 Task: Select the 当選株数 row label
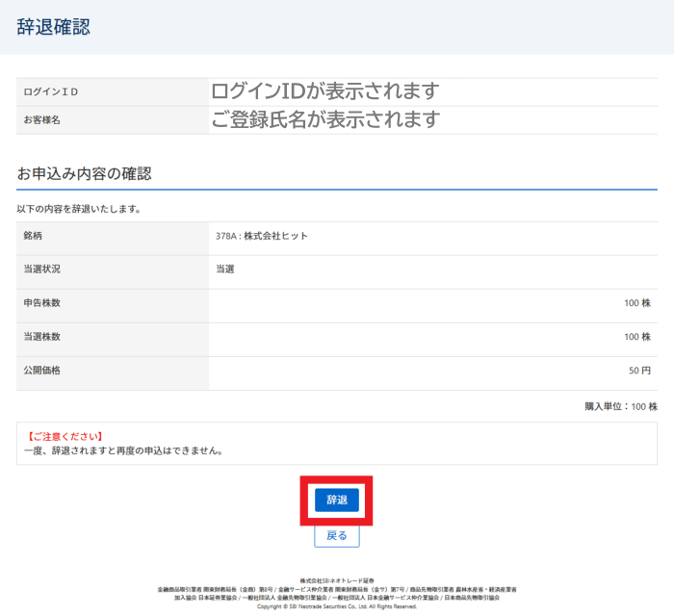42,337
